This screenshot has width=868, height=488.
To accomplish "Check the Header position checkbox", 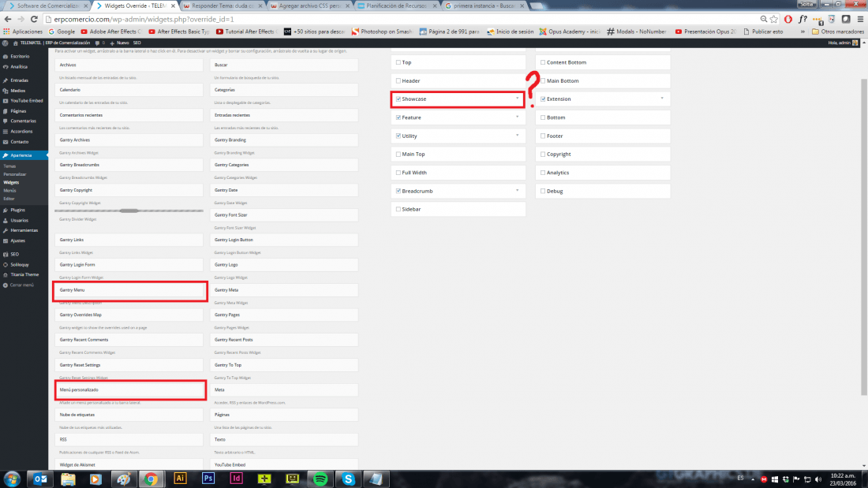I will pos(398,80).
